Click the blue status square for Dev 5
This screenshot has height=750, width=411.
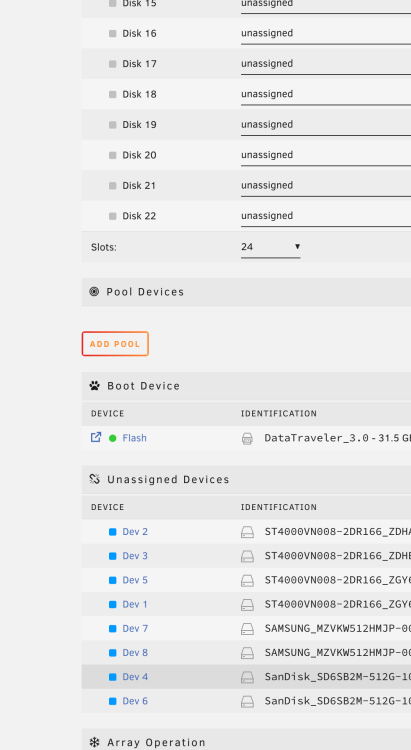(112, 580)
